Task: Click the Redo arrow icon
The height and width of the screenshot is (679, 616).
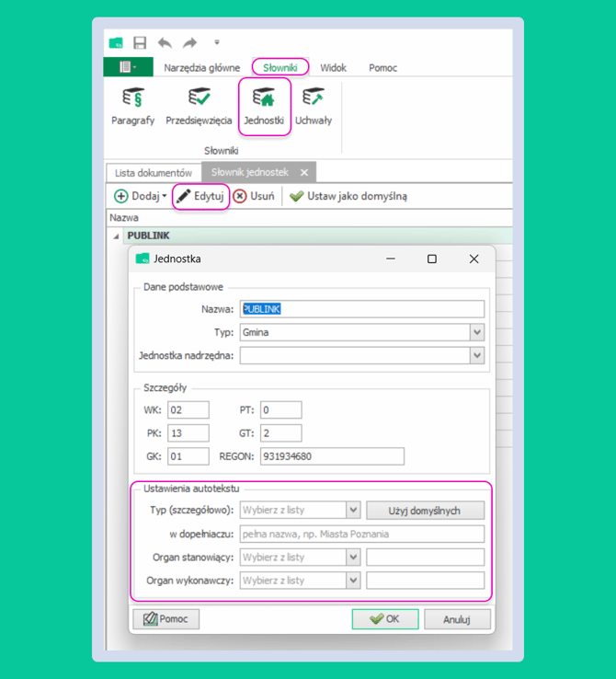Action: [x=189, y=42]
